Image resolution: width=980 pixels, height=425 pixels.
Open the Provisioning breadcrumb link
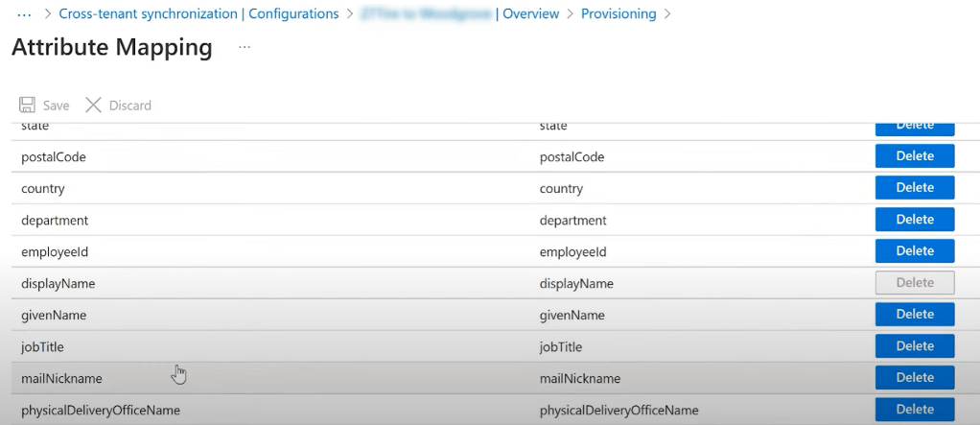tap(617, 14)
